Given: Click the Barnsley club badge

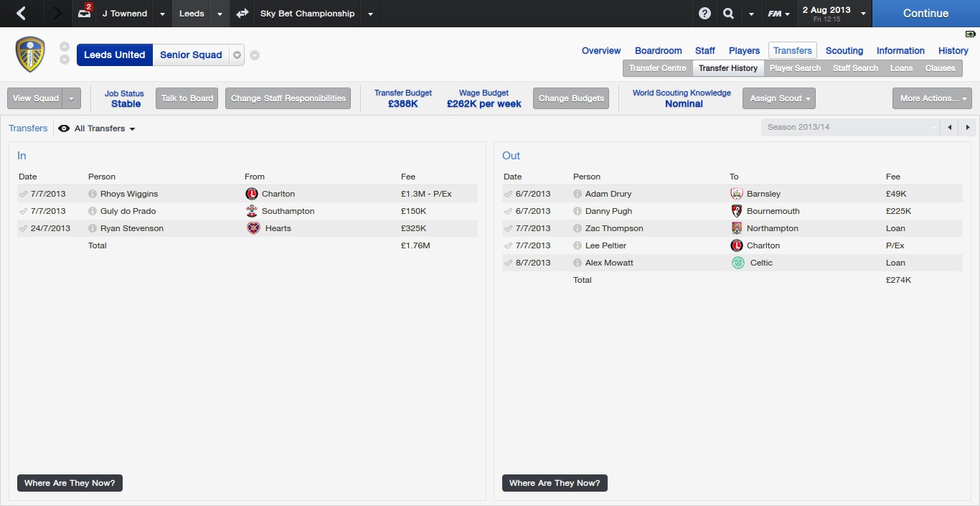Looking at the screenshot, I should coord(736,194).
